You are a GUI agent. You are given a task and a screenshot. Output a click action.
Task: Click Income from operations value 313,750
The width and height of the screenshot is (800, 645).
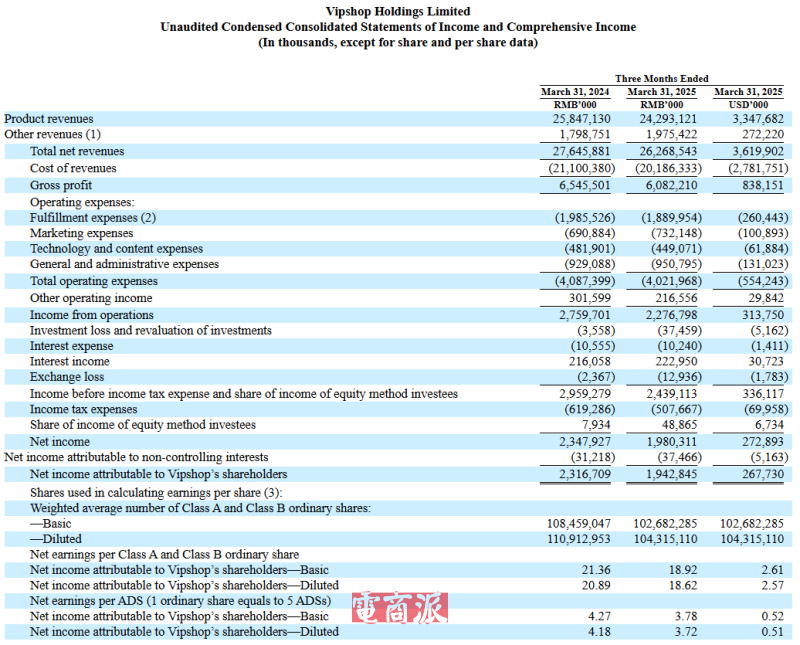763,315
